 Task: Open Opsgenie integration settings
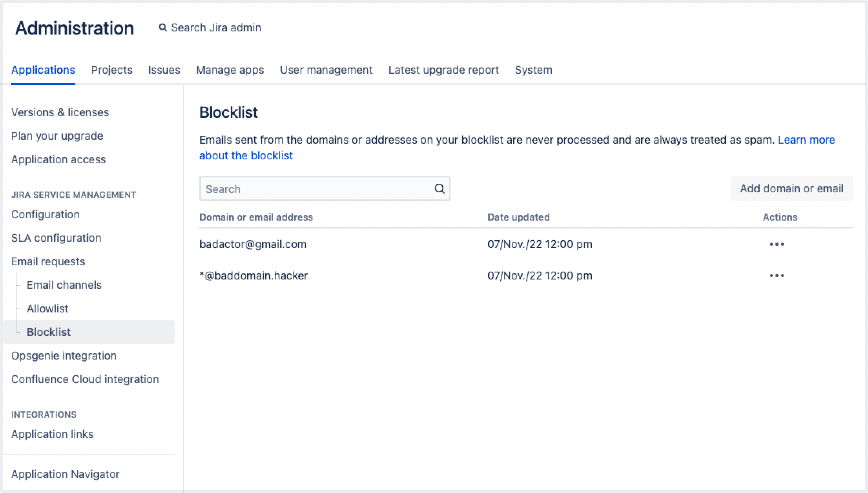[x=64, y=356]
